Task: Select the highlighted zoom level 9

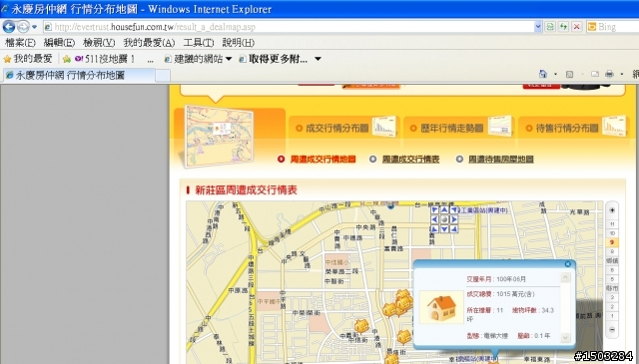Action: coord(612,242)
